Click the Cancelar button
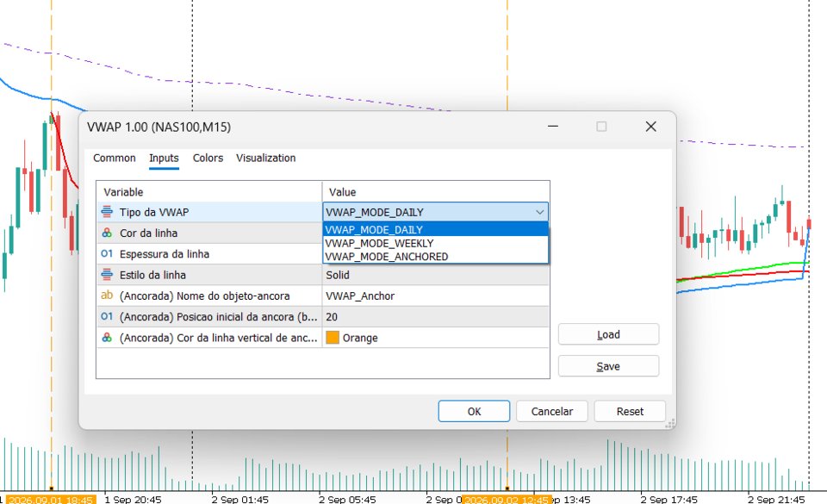This screenshot has height=504, width=827. click(551, 411)
